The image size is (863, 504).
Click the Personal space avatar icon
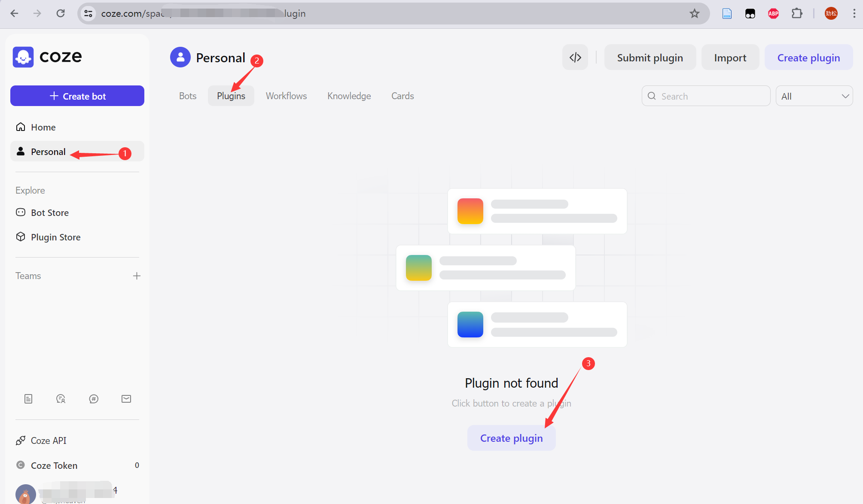point(180,58)
